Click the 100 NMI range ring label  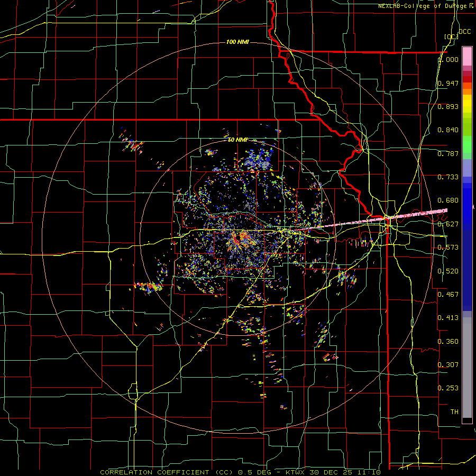click(237, 42)
